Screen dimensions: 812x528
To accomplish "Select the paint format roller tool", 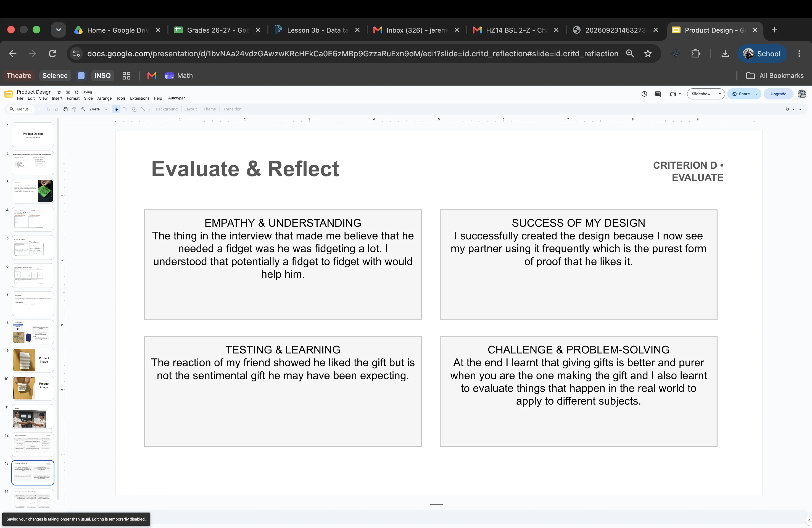I will 74,109.
